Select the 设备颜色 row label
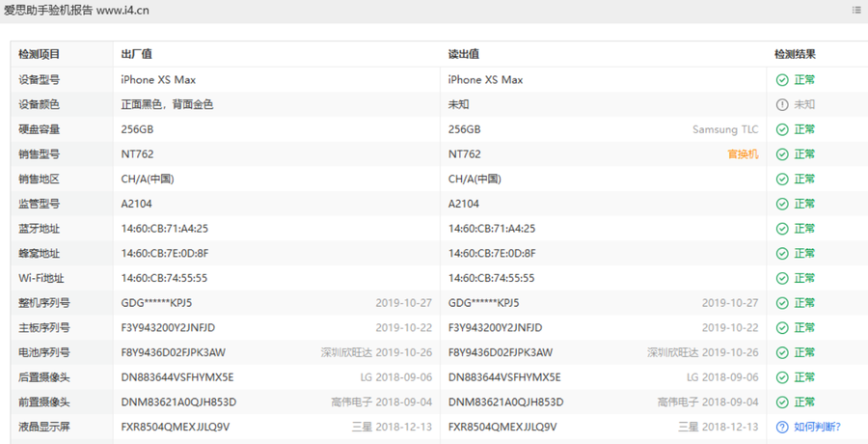Viewport: 868px width, 444px height. tap(39, 105)
